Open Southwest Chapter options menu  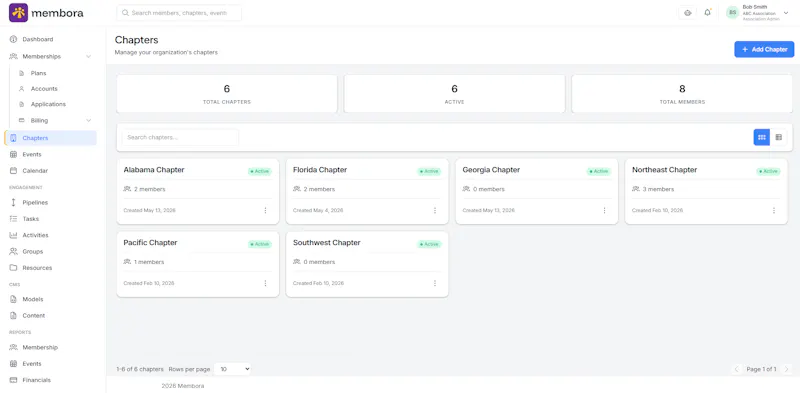pos(435,283)
